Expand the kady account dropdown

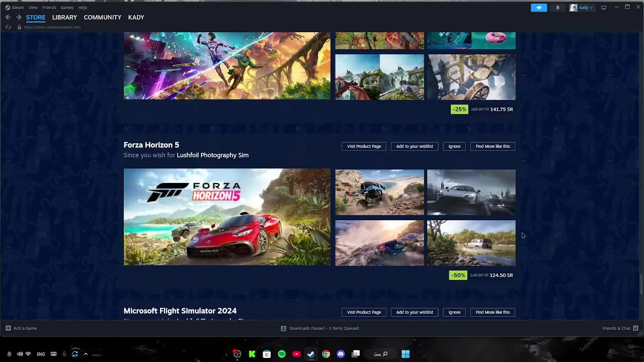tap(586, 8)
